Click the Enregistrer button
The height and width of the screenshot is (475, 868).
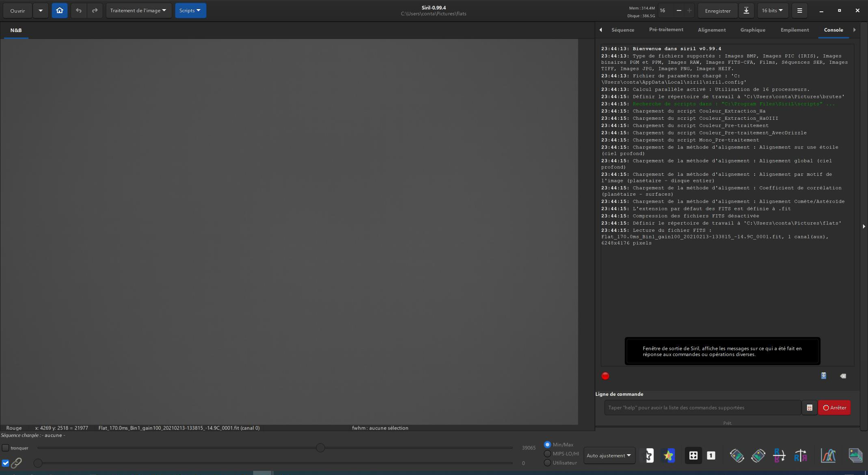click(x=717, y=11)
